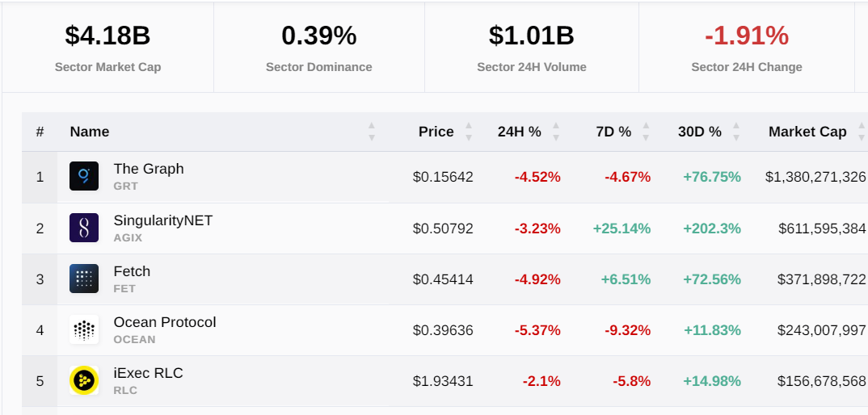Click the FET ticker symbol
Screen dimensions: 868x415
[124, 288]
